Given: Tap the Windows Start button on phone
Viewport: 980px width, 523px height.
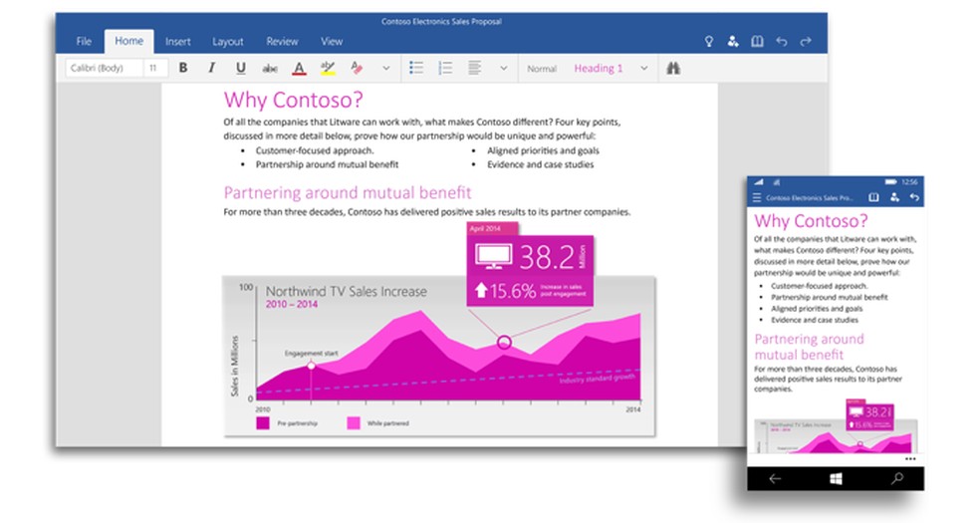Looking at the screenshot, I should [x=836, y=478].
